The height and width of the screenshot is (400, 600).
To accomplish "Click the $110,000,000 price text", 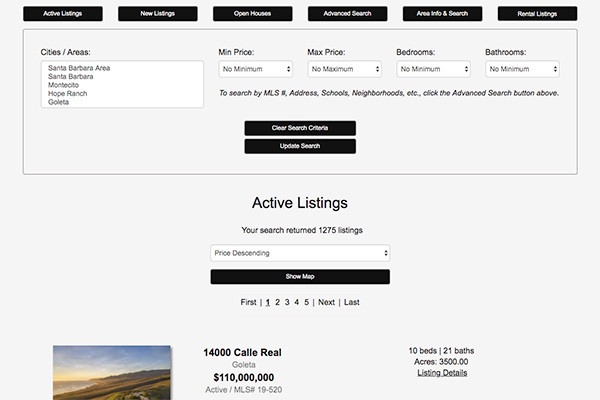I will [x=244, y=377].
